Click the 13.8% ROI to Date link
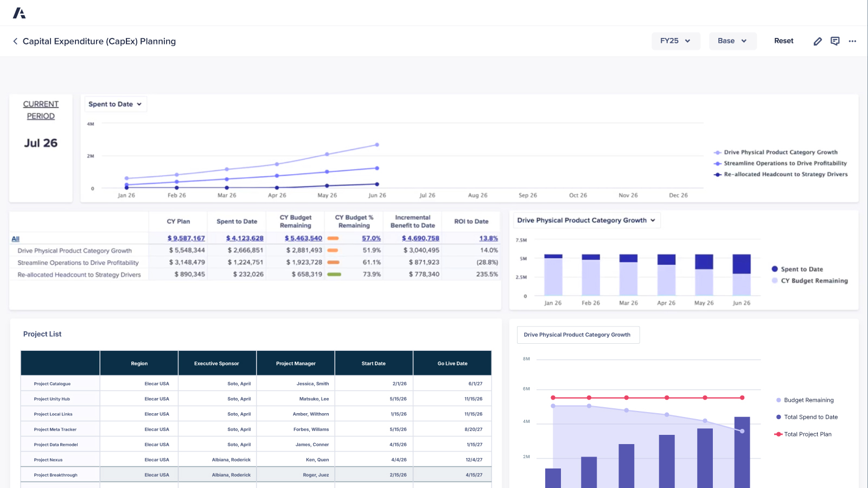868x488 pixels. pyautogui.click(x=488, y=238)
